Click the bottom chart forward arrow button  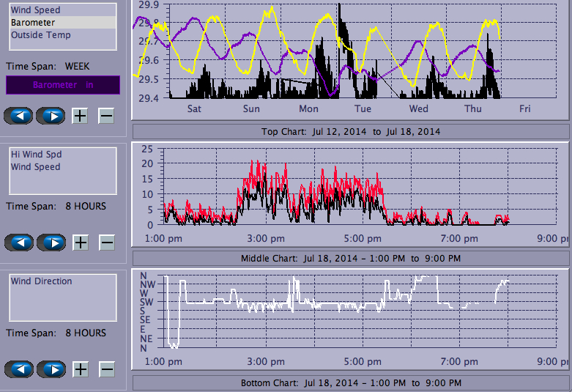tap(51, 369)
